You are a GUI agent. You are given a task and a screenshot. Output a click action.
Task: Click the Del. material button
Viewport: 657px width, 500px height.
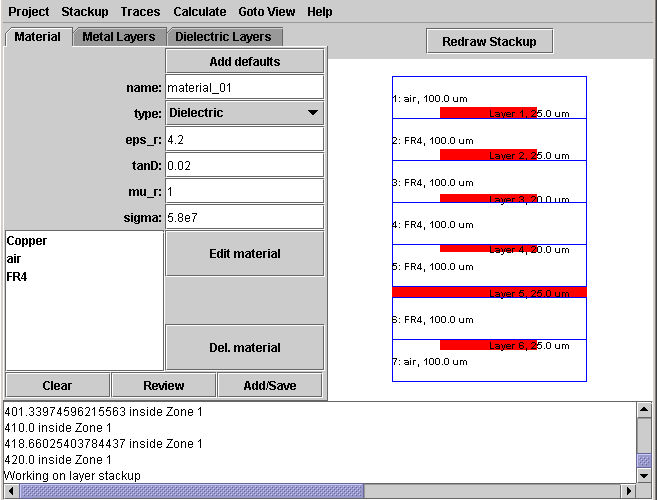(x=244, y=348)
